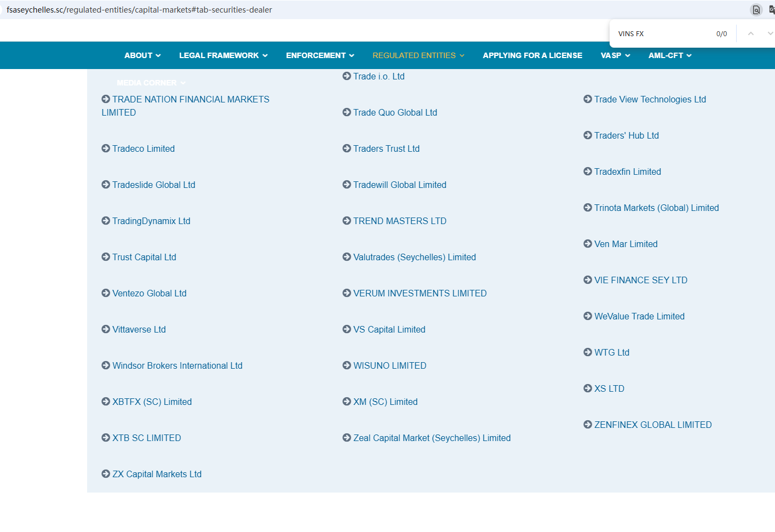Open ZENFINEX GLOBAL LIMITED entry
This screenshot has height=532, width=775.
tap(653, 425)
